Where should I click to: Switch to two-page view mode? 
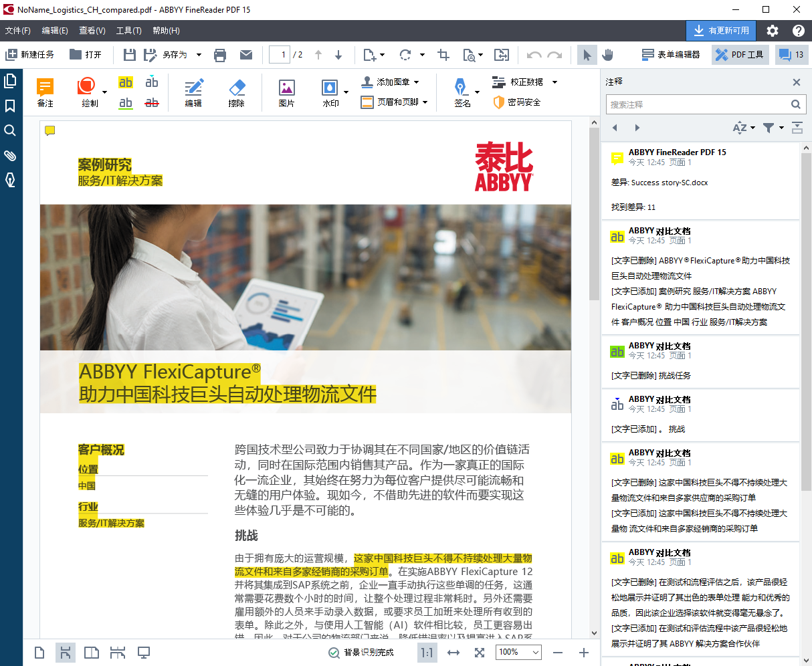click(x=92, y=653)
